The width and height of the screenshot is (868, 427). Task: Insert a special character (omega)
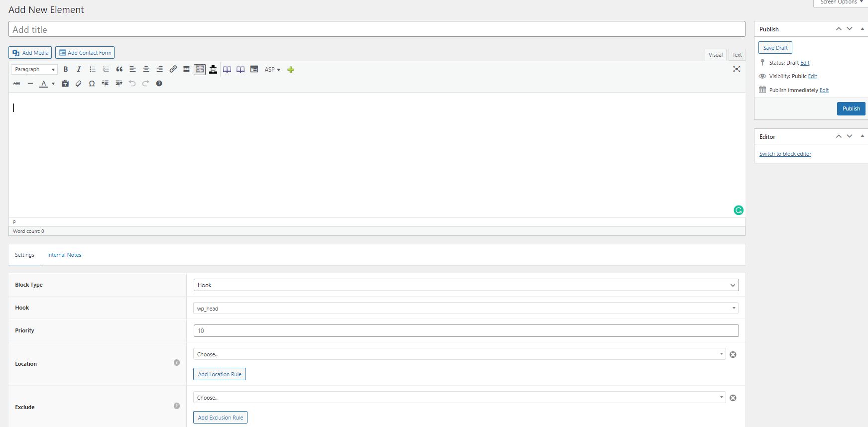coord(92,83)
